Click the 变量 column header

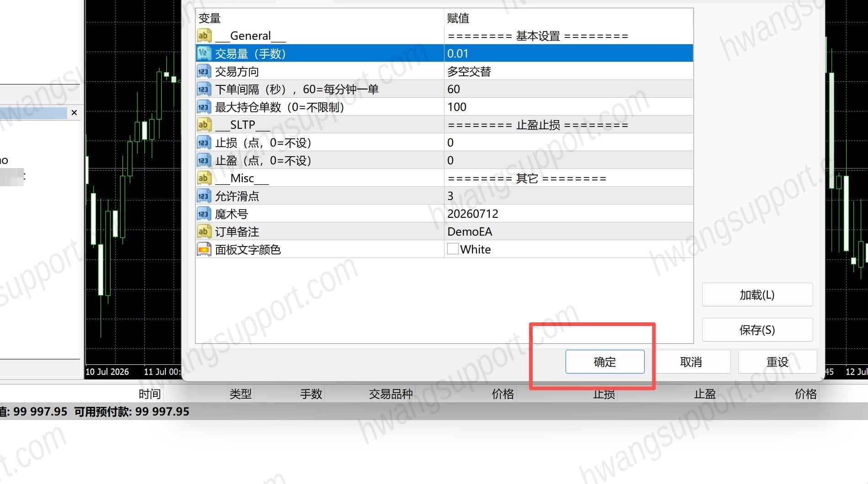click(x=210, y=18)
